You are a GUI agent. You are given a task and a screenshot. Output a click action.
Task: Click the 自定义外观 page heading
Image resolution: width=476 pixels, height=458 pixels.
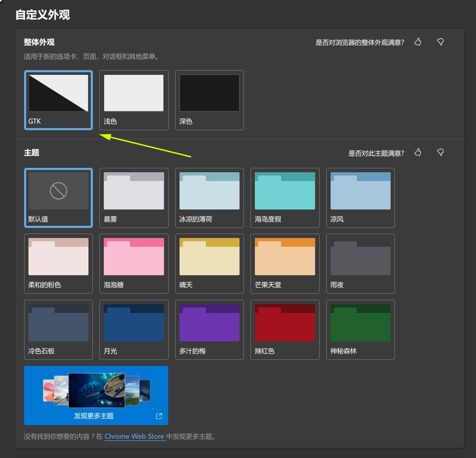pos(43,14)
